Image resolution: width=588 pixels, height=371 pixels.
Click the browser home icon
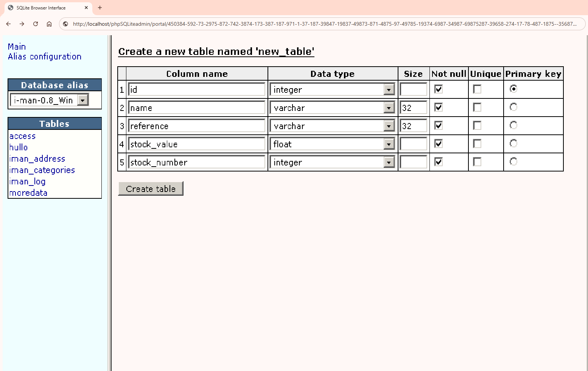(x=49, y=23)
